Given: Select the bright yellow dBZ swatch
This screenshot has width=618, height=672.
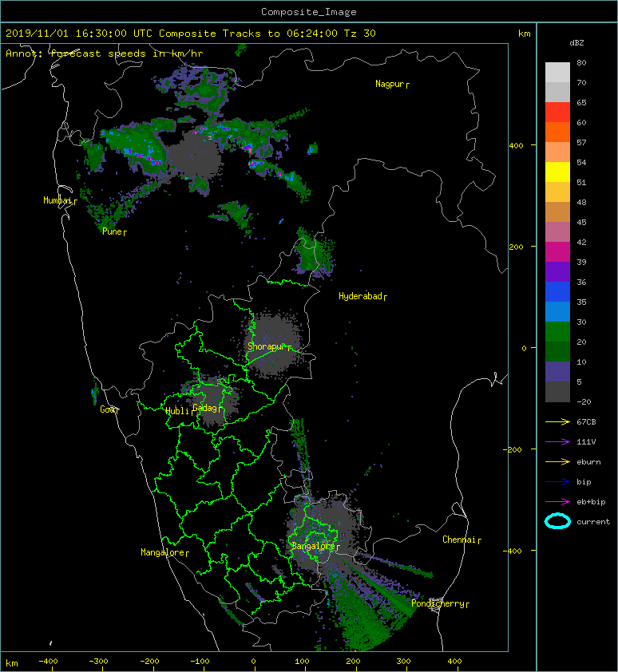Looking at the screenshot, I should tap(557, 172).
